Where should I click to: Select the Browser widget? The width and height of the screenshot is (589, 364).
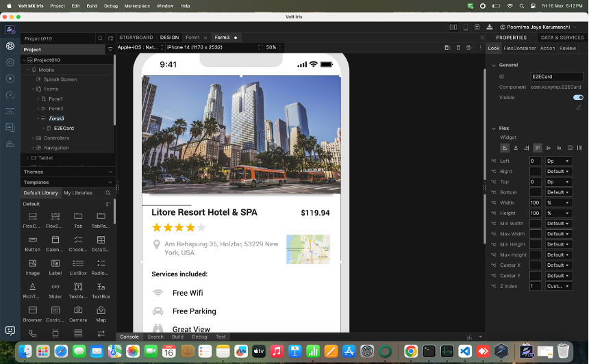pyautogui.click(x=32, y=315)
